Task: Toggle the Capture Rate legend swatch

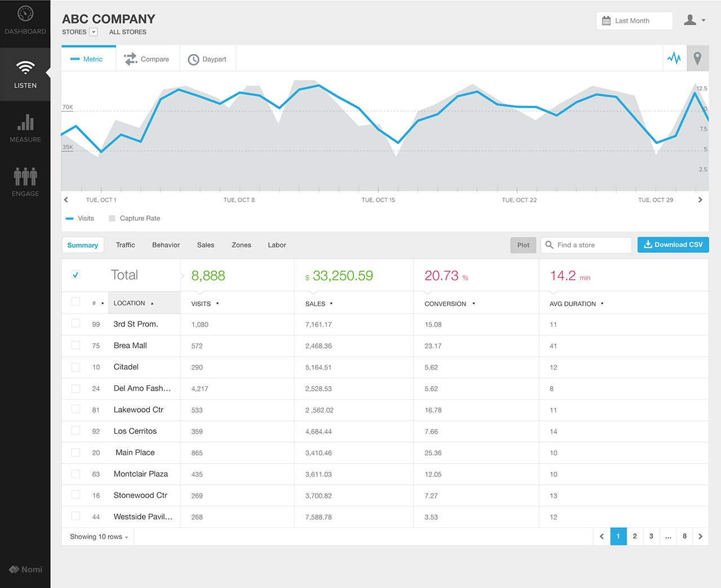Action: 112,219
